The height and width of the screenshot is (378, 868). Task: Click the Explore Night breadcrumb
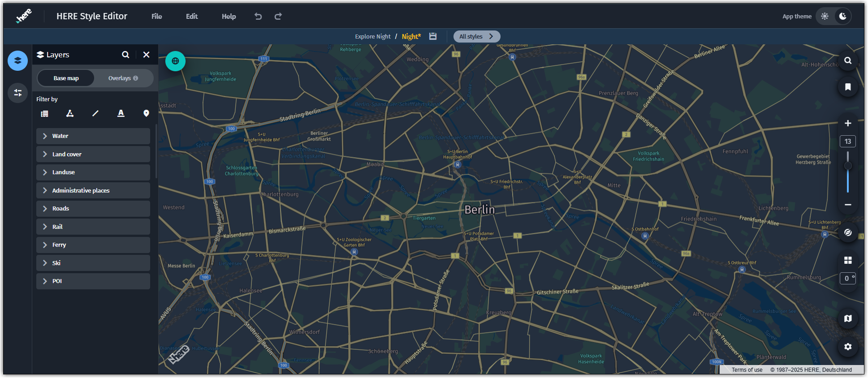(373, 36)
